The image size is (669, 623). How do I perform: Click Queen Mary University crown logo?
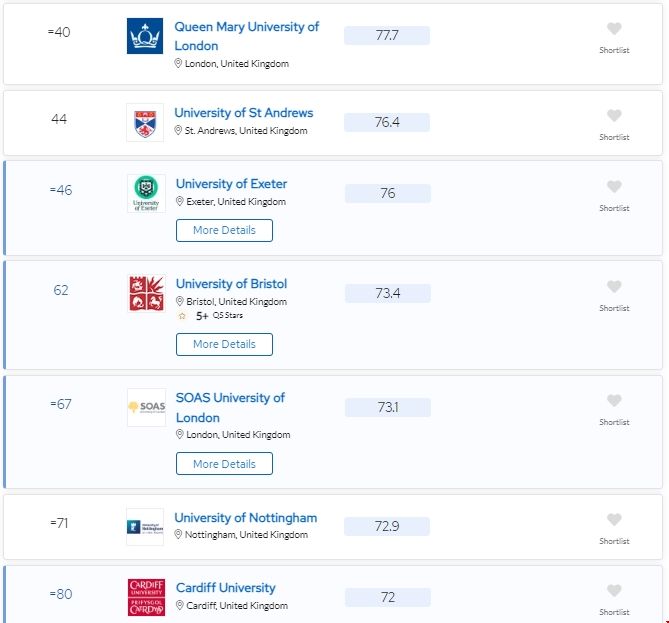pyautogui.click(x=145, y=36)
